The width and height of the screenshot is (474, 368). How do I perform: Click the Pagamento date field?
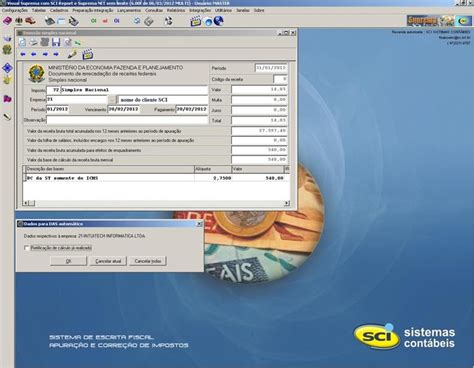tap(192, 109)
